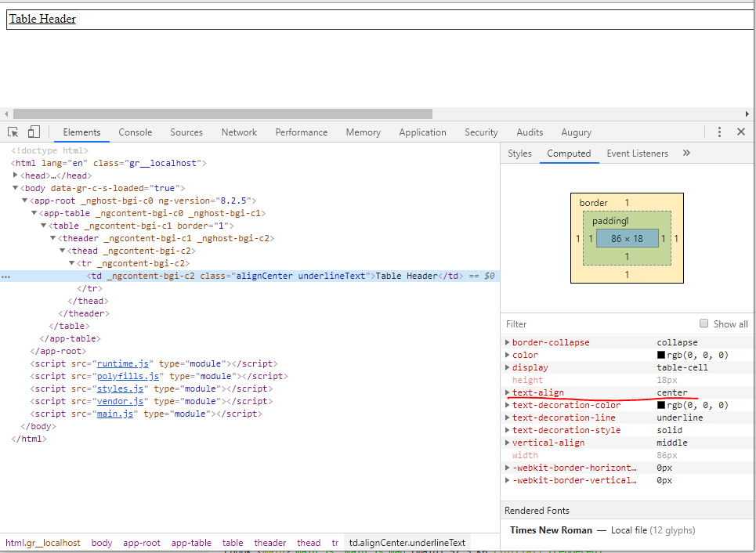Open the Network tab
Image resolution: width=756 pixels, height=553 pixels.
(x=239, y=132)
